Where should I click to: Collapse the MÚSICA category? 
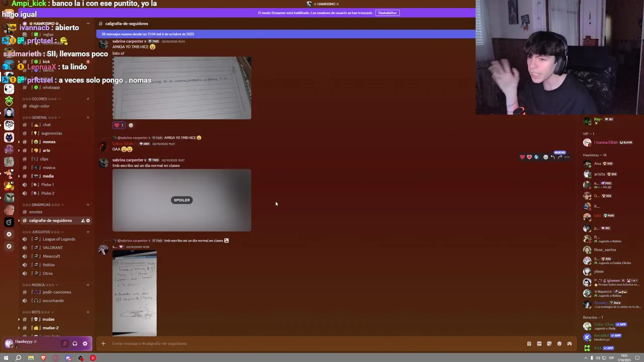40,285
